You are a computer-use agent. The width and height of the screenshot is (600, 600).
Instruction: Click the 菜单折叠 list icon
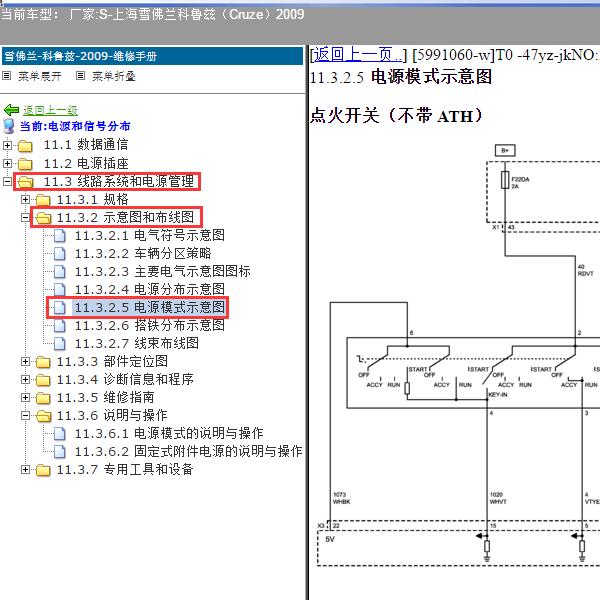point(80,76)
